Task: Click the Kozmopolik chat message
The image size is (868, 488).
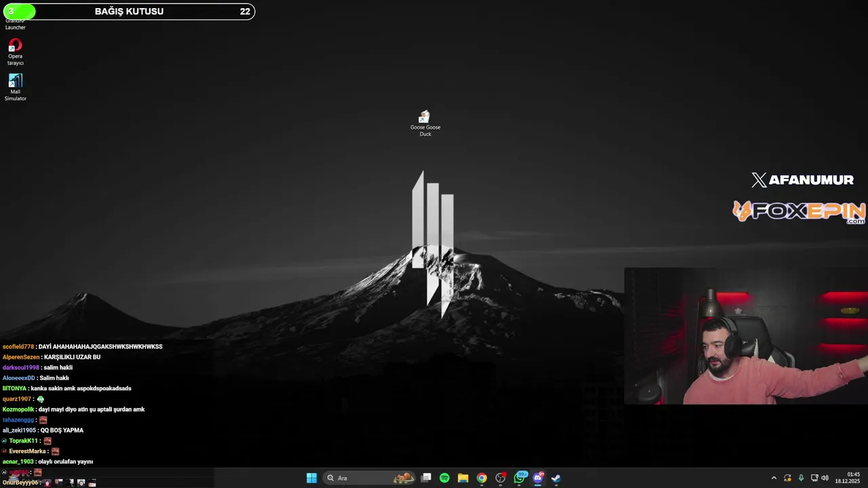Action: 73,409
